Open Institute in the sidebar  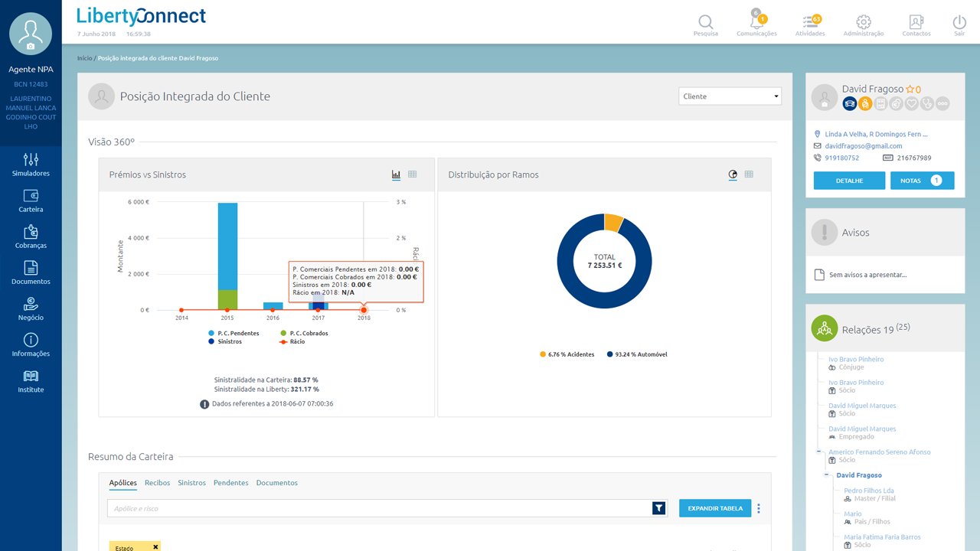(31, 380)
